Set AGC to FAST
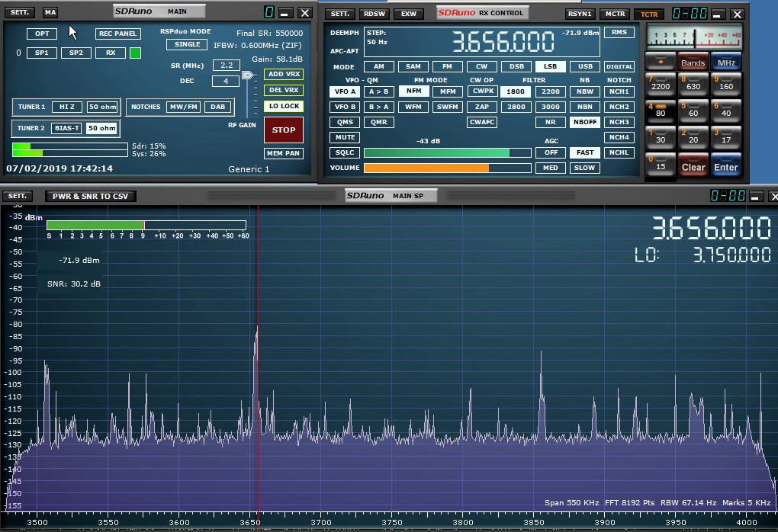 (x=584, y=152)
